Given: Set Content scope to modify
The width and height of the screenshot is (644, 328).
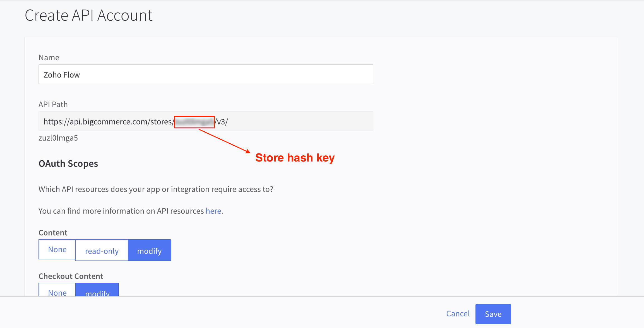Looking at the screenshot, I should pyautogui.click(x=149, y=250).
